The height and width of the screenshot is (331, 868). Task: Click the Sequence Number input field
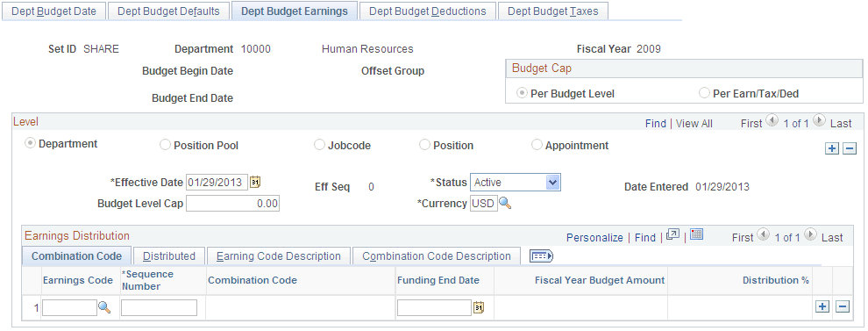pyautogui.click(x=159, y=307)
